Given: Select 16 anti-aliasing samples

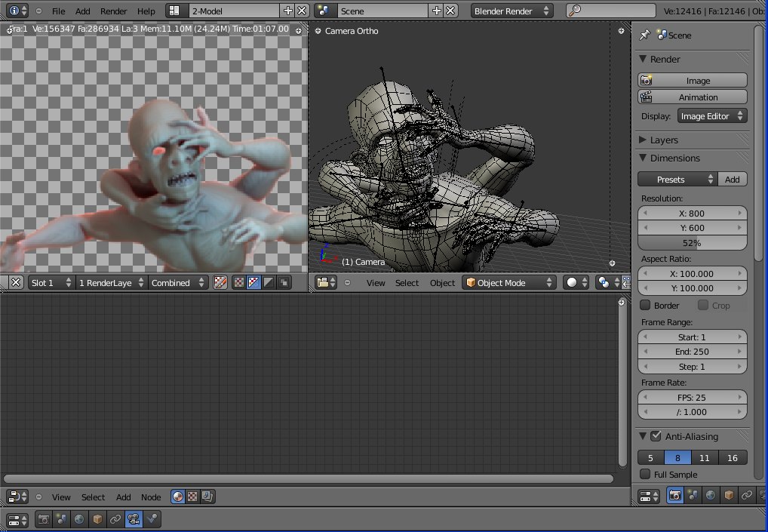Looking at the screenshot, I should click(733, 458).
